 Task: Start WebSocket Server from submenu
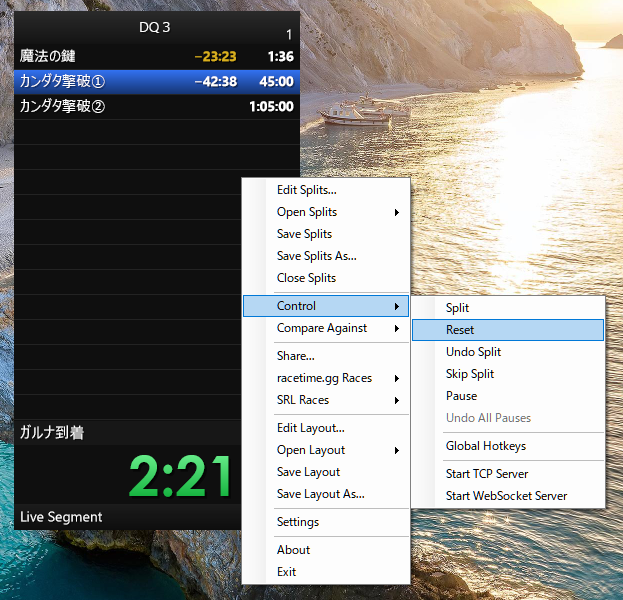tap(506, 496)
